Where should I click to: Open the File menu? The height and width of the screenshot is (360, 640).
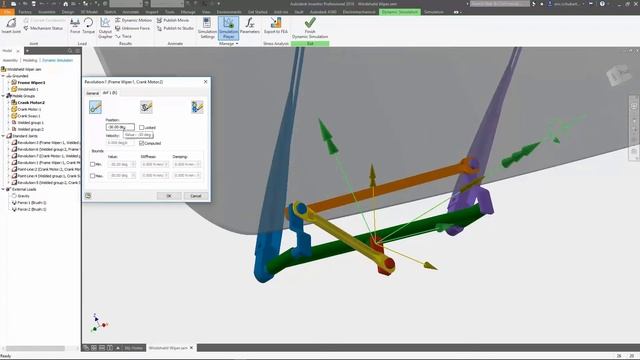[7, 12]
